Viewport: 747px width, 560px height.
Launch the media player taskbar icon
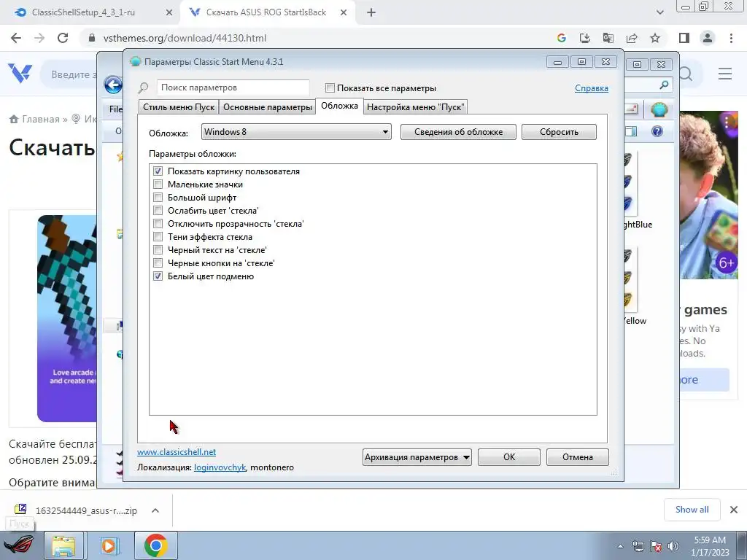click(x=109, y=545)
